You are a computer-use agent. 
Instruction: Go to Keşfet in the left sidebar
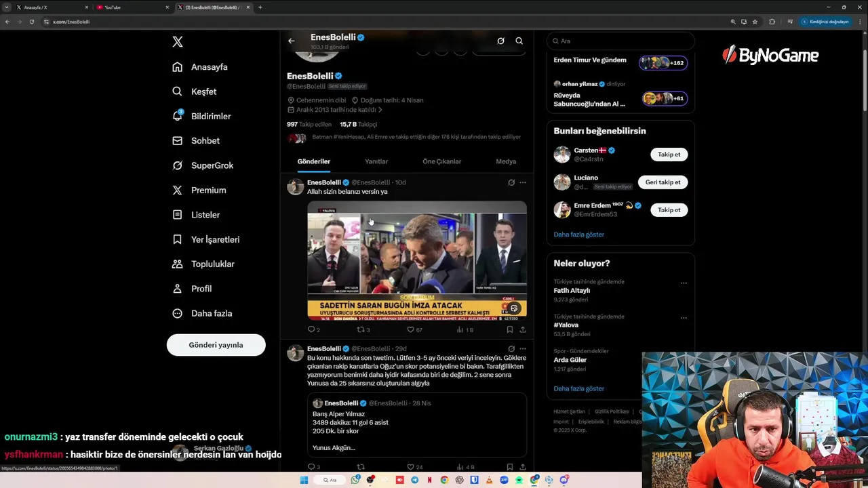(195, 91)
